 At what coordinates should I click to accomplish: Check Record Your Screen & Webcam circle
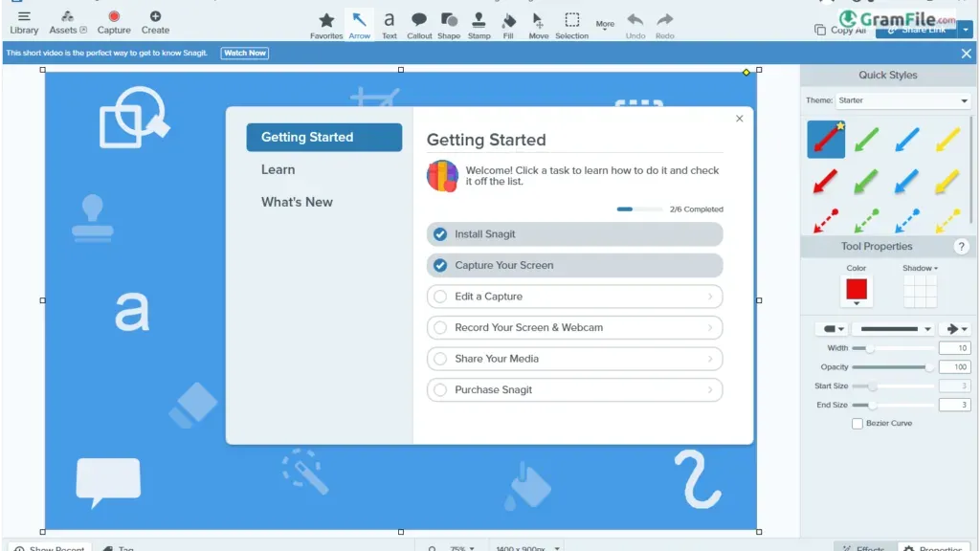click(440, 327)
